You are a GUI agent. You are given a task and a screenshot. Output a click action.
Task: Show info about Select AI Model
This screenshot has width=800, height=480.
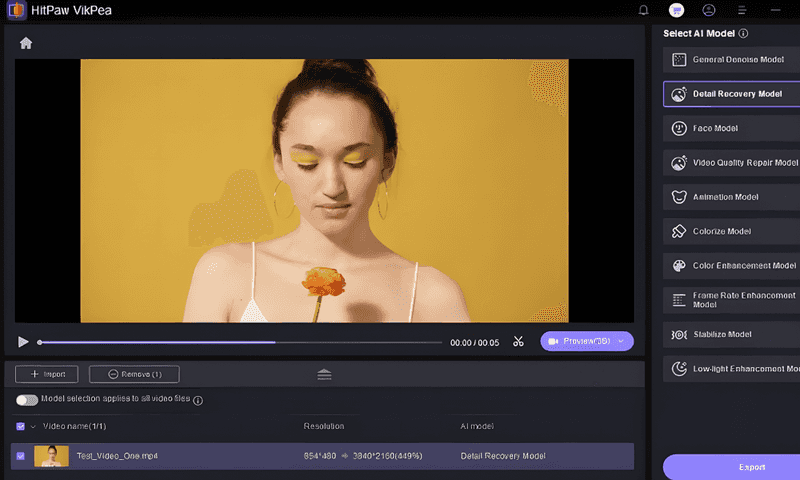point(743,34)
